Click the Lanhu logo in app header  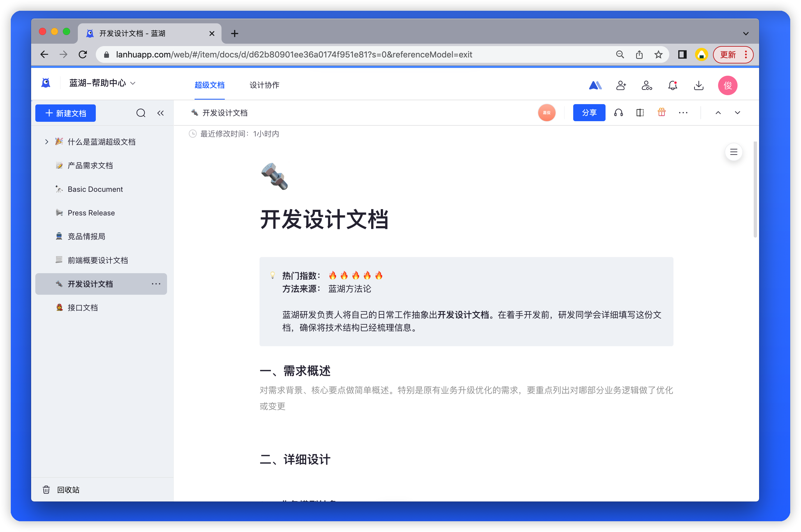pyautogui.click(x=46, y=83)
